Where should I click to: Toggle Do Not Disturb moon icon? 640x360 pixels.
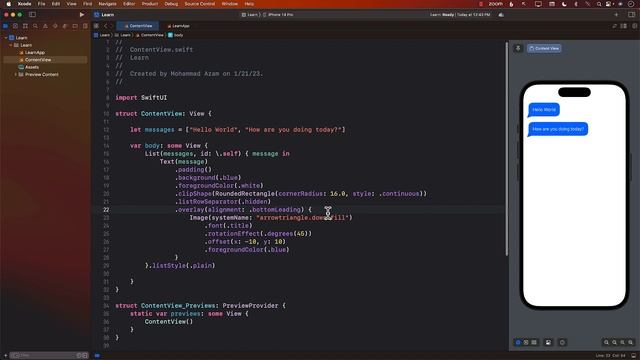coord(564,4)
